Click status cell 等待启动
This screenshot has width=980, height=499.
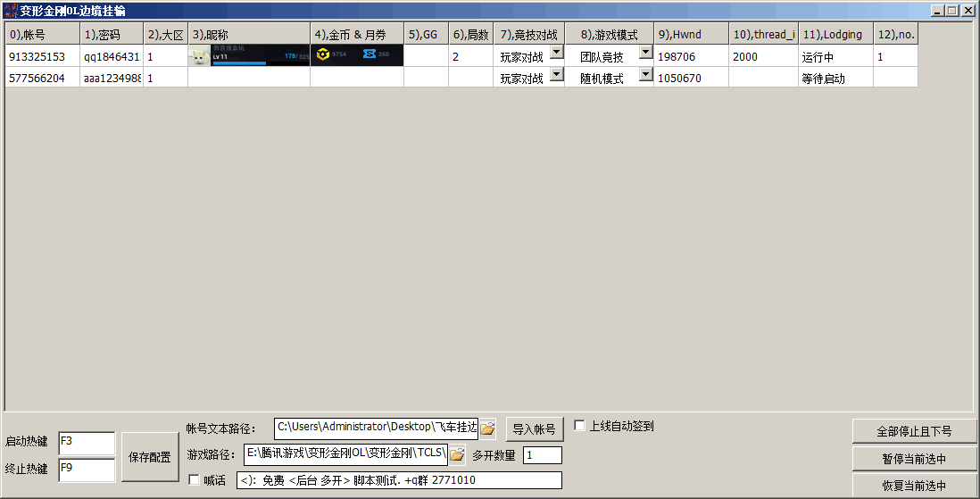pyautogui.click(x=835, y=79)
